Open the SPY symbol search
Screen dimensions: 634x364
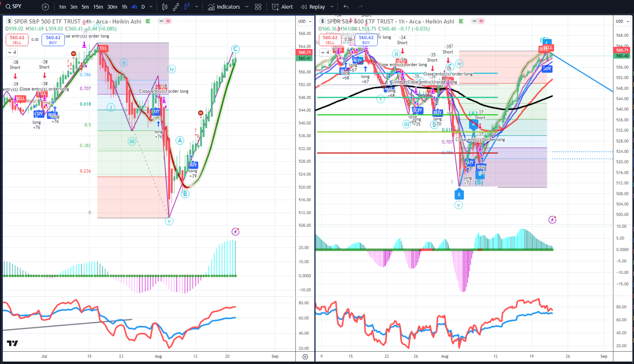coord(13,7)
